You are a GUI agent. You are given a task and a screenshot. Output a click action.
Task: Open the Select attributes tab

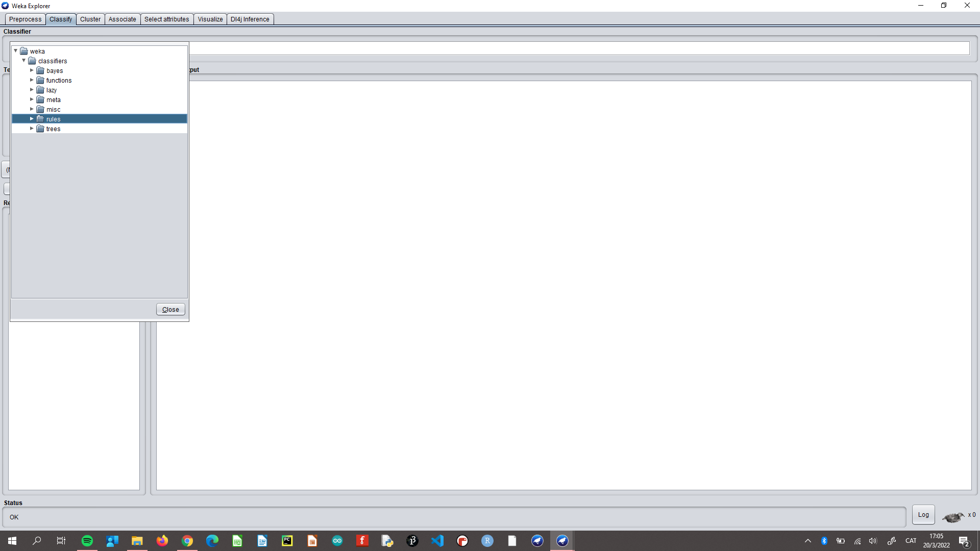click(x=166, y=19)
